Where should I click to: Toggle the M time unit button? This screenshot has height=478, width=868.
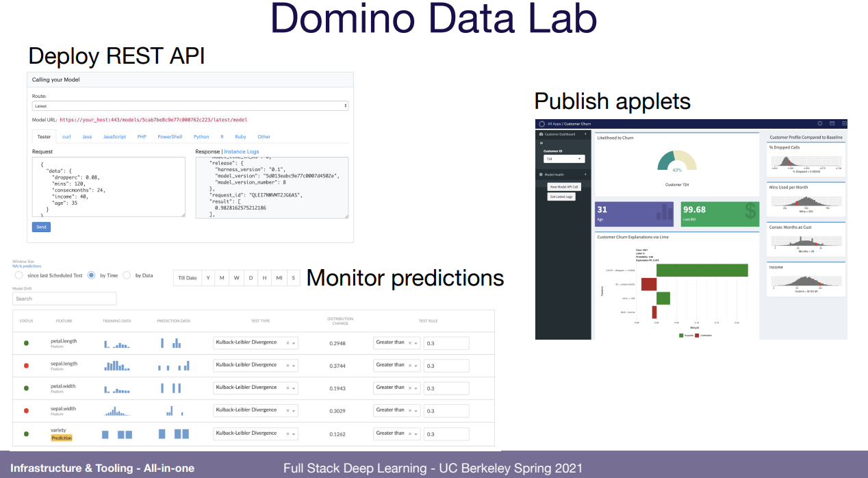coord(222,277)
